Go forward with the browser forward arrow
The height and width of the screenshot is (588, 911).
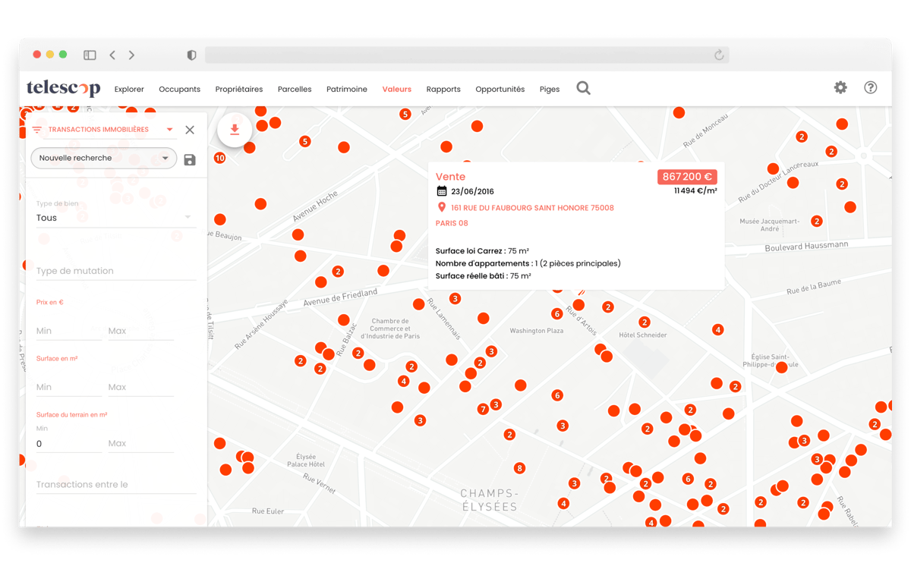[131, 55]
